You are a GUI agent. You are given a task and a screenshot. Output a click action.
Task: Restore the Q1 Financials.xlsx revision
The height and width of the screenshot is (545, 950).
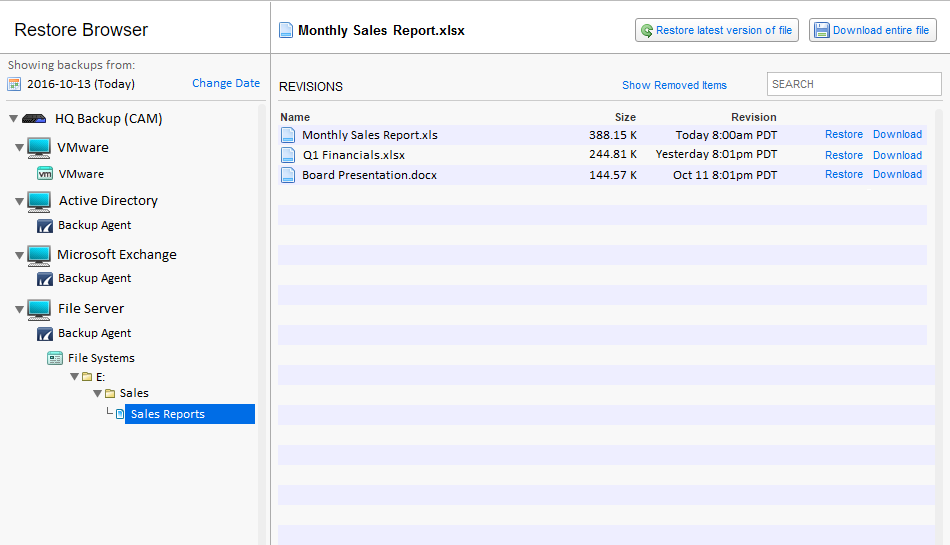pos(844,155)
